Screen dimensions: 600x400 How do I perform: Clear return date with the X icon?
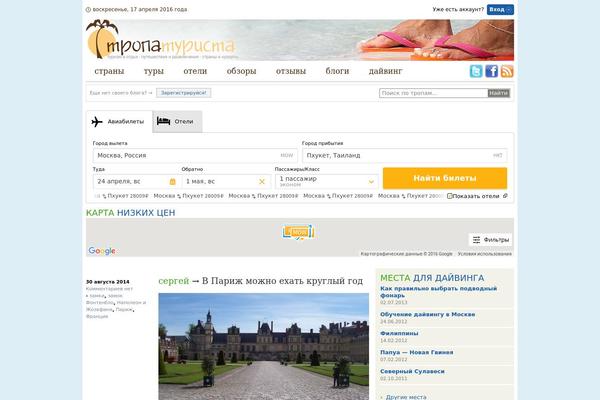click(262, 181)
